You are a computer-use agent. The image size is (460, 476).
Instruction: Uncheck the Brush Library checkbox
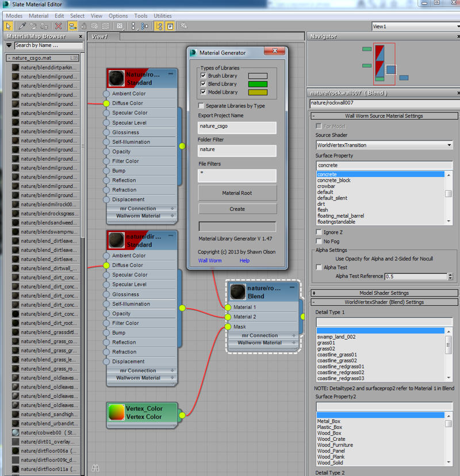click(203, 75)
